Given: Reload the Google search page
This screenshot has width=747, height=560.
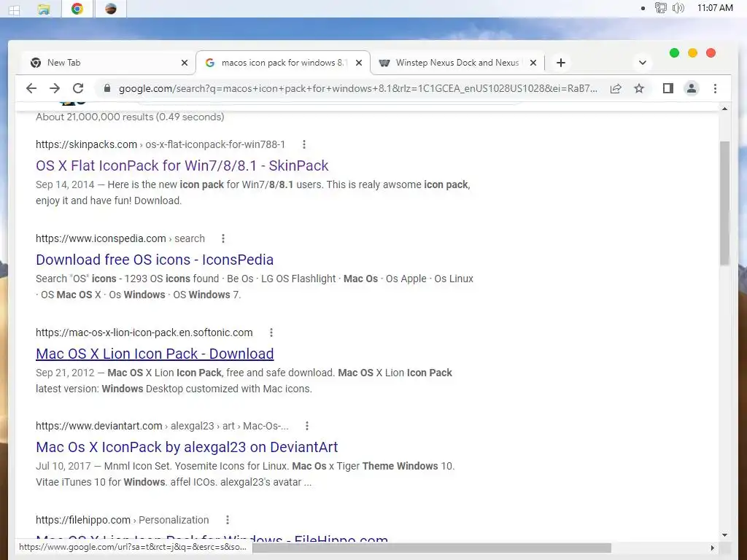Looking at the screenshot, I should pos(78,88).
